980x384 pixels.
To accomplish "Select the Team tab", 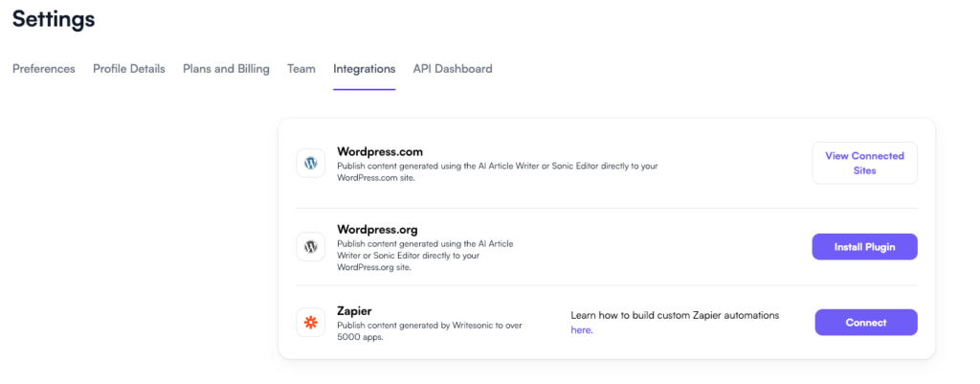I will (x=301, y=69).
